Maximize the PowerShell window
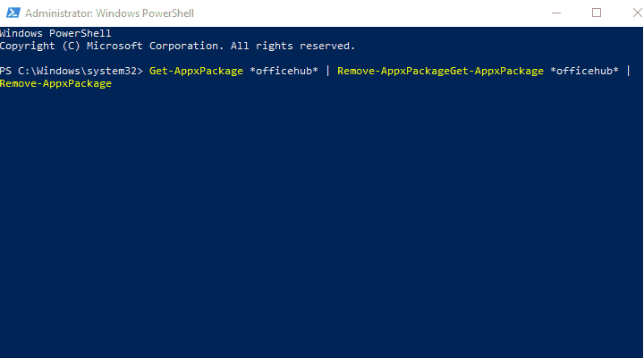This screenshot has width=644, height=358. [x=597, y=13]
